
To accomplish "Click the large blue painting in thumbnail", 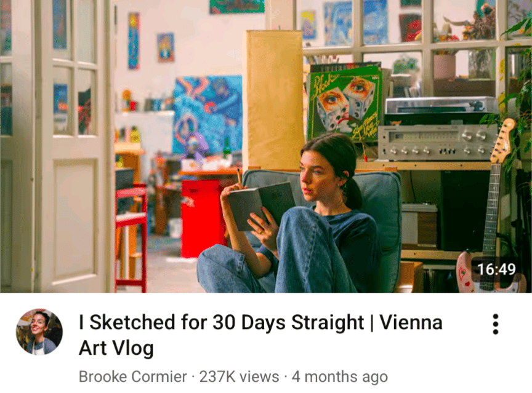I will pos(208,114).
